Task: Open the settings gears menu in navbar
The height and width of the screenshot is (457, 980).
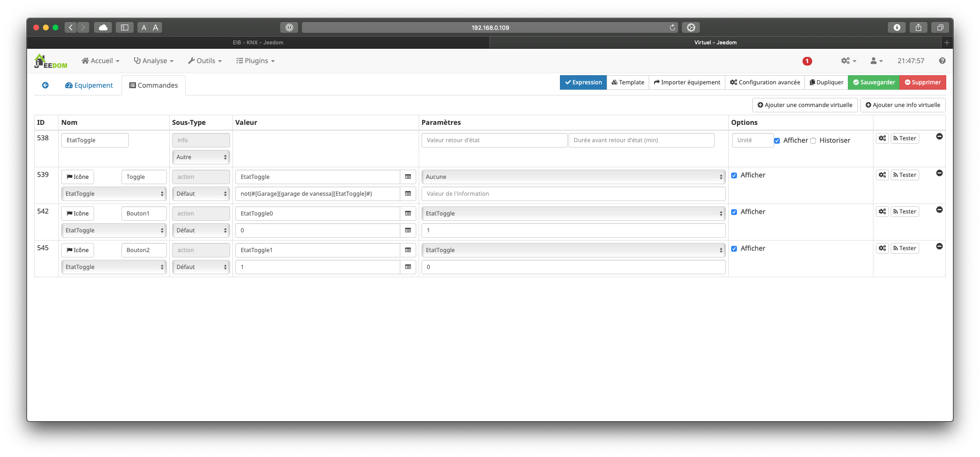Action: click(848, 61)
